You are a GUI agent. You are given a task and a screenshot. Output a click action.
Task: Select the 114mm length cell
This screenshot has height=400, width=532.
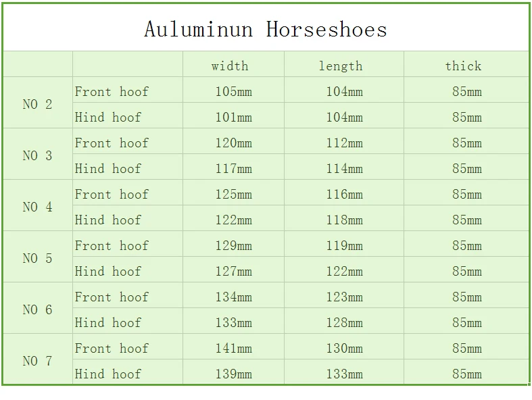pos(344,167)
